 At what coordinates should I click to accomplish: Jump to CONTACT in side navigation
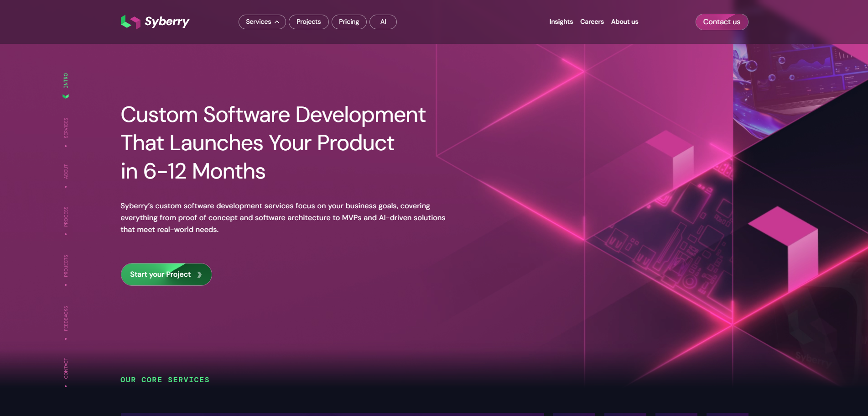66,369
